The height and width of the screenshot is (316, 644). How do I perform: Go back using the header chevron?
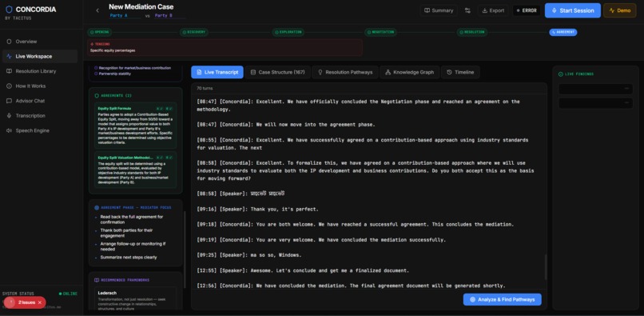[97, 10]
